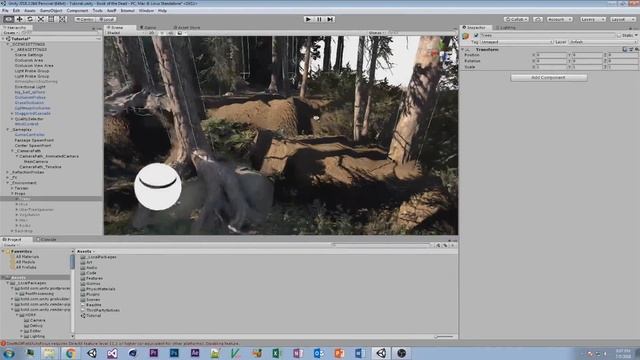Image resolution: width=640 pixels, height=360 pixels.
Task: Open Visual Studio from the taskbar
Action: pyautogui.click(x=112, y=353)
